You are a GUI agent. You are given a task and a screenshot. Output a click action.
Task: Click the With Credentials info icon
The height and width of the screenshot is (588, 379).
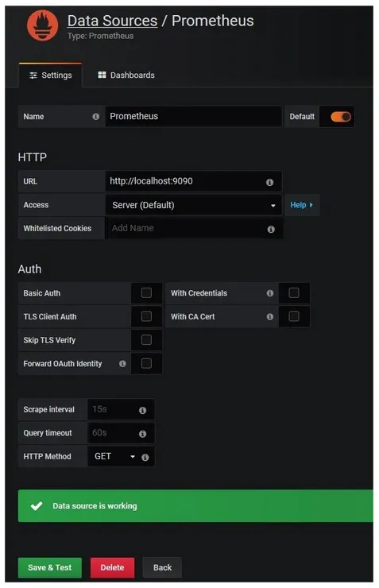point(269,293)
